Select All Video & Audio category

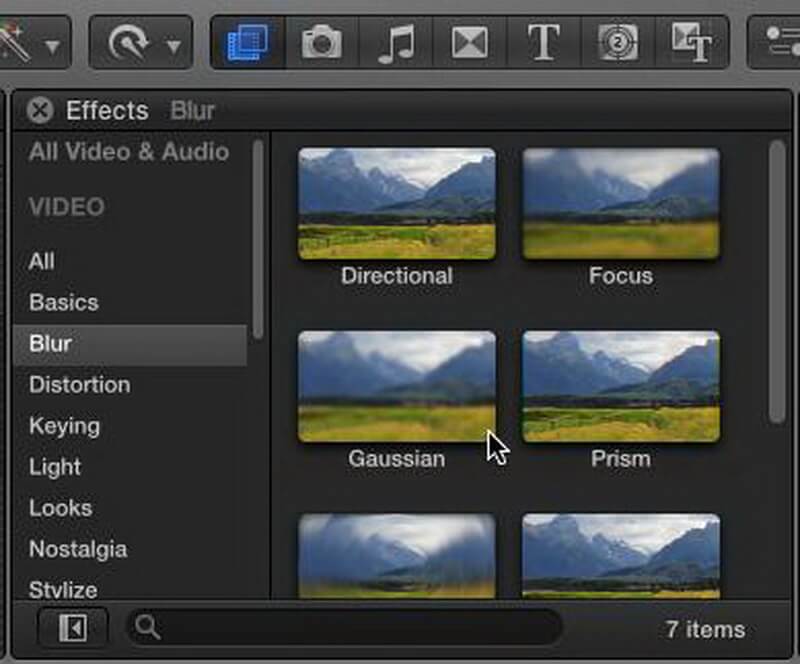(x=129, y=152)
